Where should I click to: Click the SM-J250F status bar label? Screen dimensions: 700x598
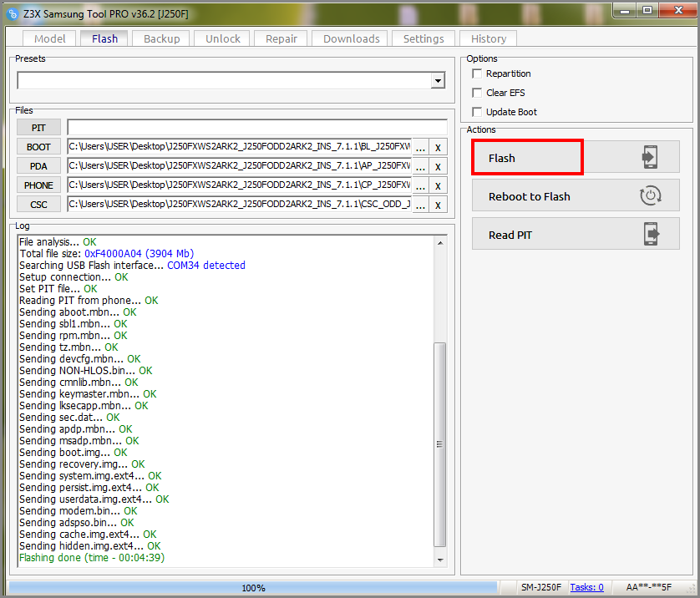[541, 587]
